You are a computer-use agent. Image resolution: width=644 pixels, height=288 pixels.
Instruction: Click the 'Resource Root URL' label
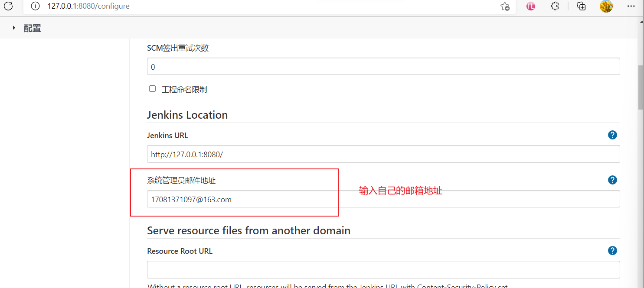coord(180,251)
